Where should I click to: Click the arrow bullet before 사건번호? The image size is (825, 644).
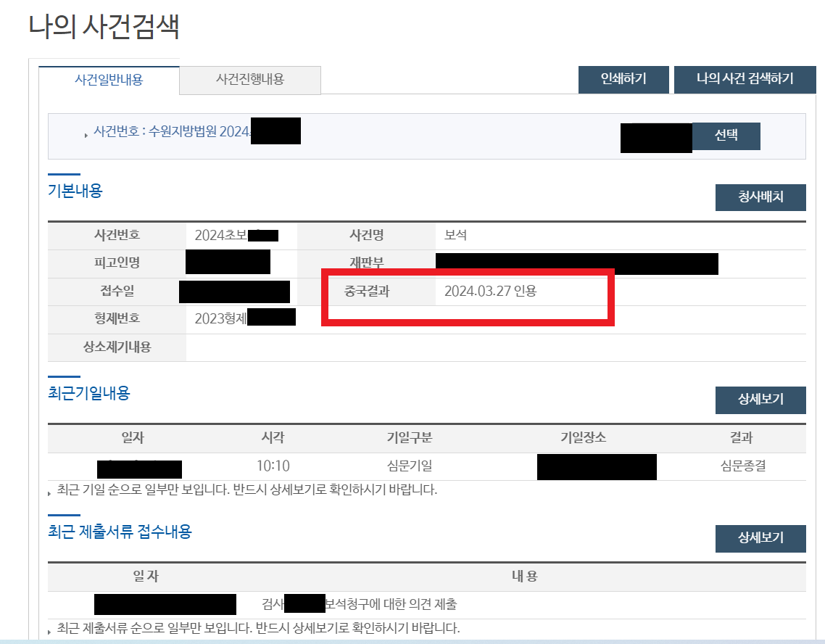click(x=86, y=135)
